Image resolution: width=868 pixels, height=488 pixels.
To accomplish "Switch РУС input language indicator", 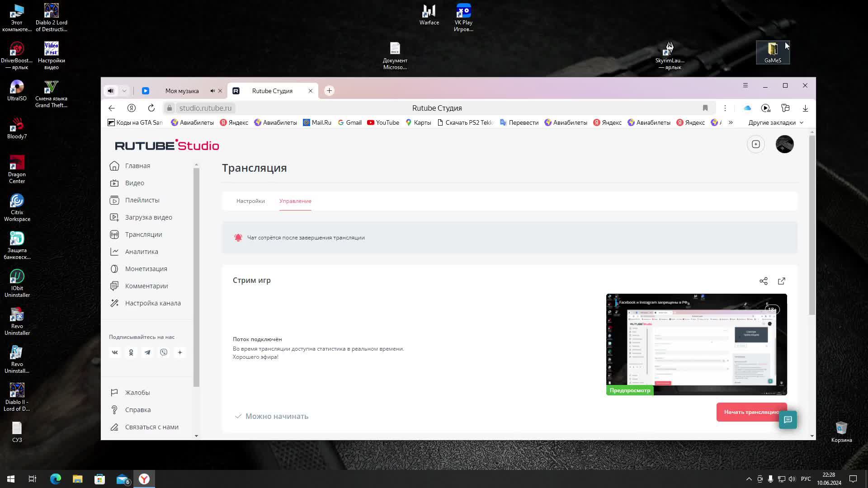I will [x=806, y=479].
